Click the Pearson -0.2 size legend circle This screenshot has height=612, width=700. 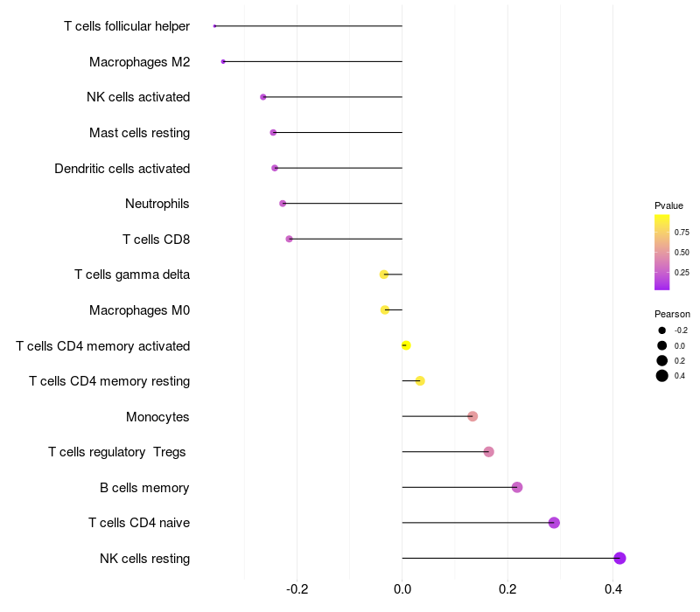coord(661,330)
